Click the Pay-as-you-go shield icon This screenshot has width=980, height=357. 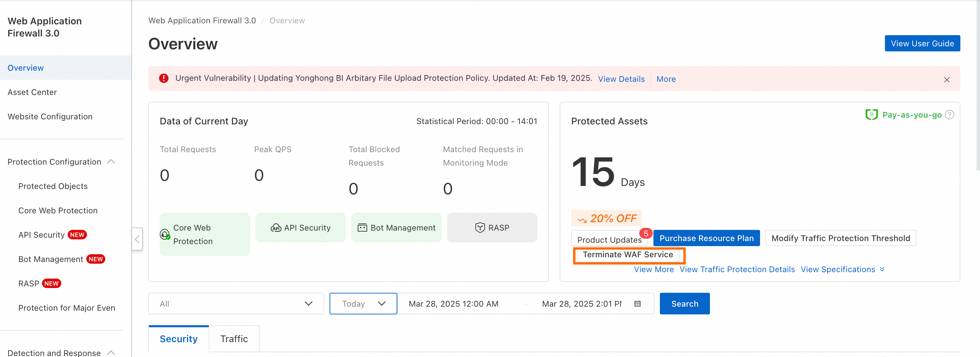871,115
